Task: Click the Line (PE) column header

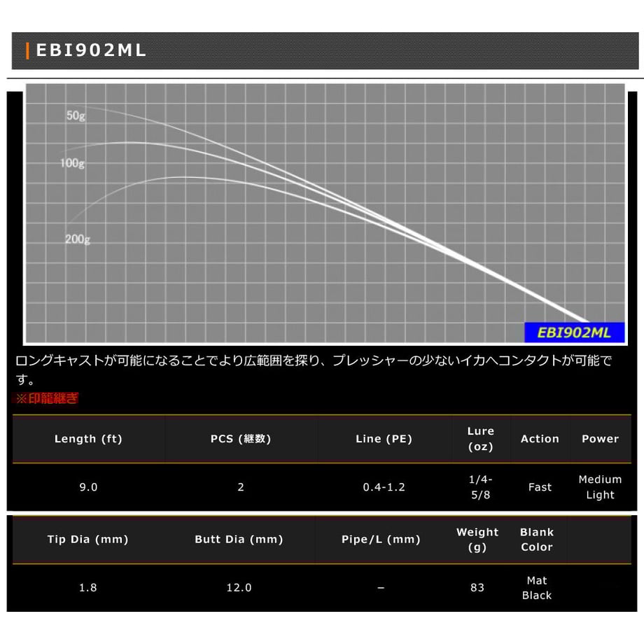Action: pyautogui.click(x=384, y=439)
